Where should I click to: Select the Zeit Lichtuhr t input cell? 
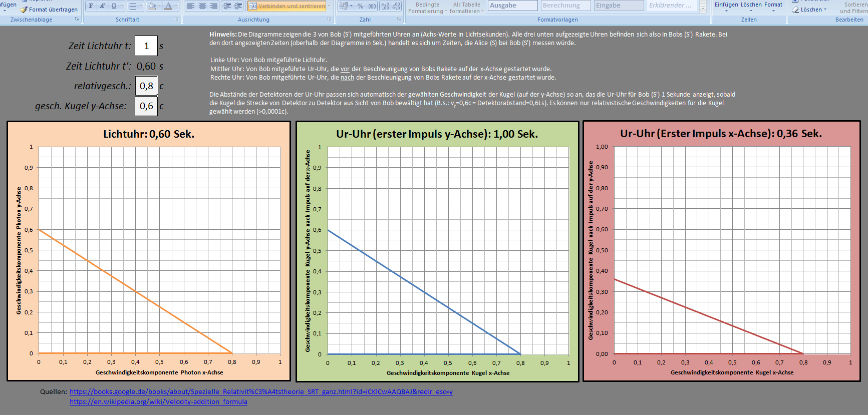[146, 46]
